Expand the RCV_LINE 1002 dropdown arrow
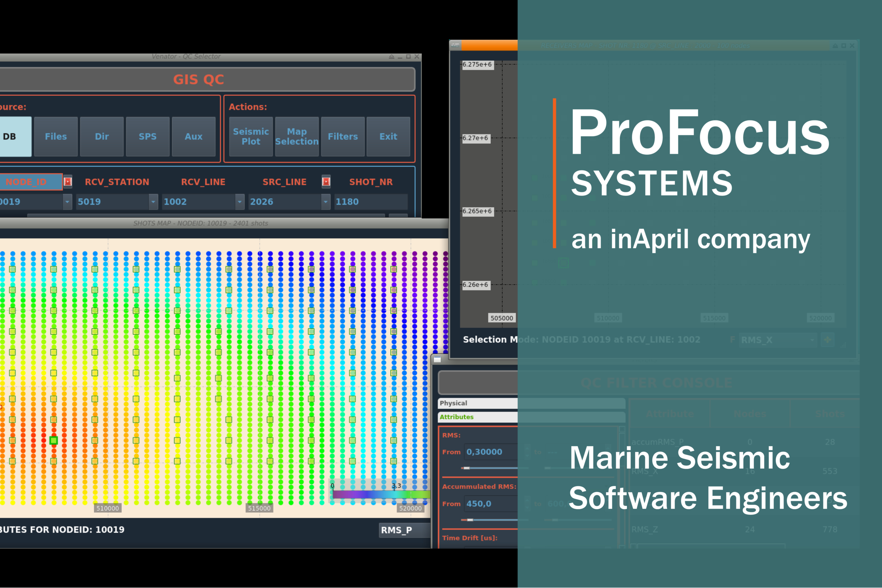Viewport: 882px width, 588px height. [x=240, y=202]
